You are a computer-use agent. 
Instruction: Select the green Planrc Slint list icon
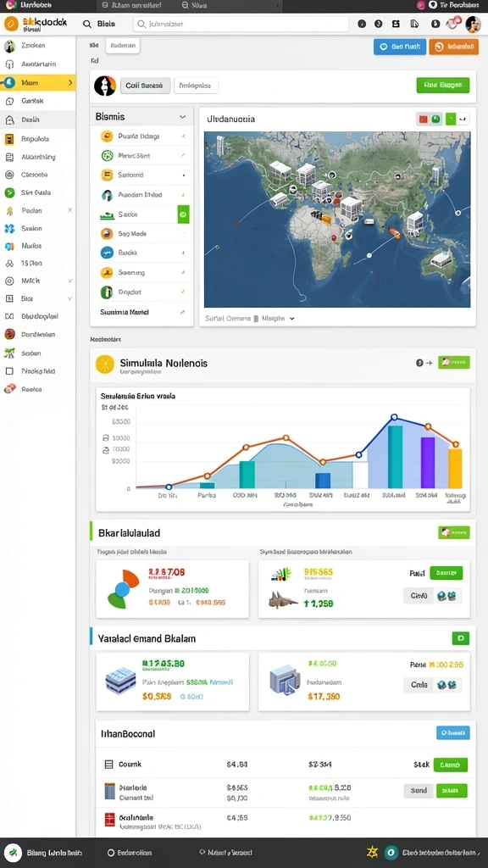(x=108, y=156)
